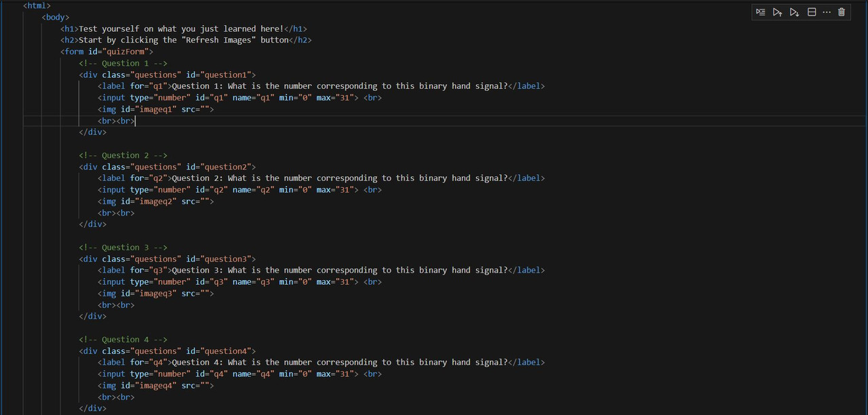Execute cells above using the play-with-up-arrow icon
868x415 pixels.
point(777,12)
